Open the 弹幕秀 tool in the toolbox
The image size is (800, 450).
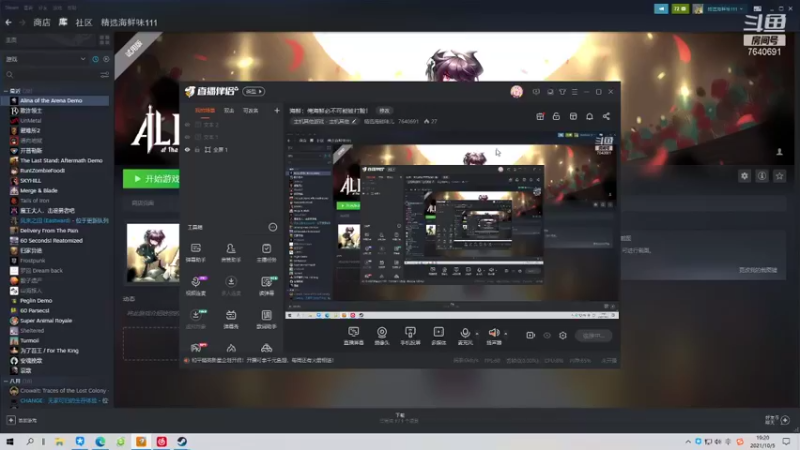(x=231, y=319)
